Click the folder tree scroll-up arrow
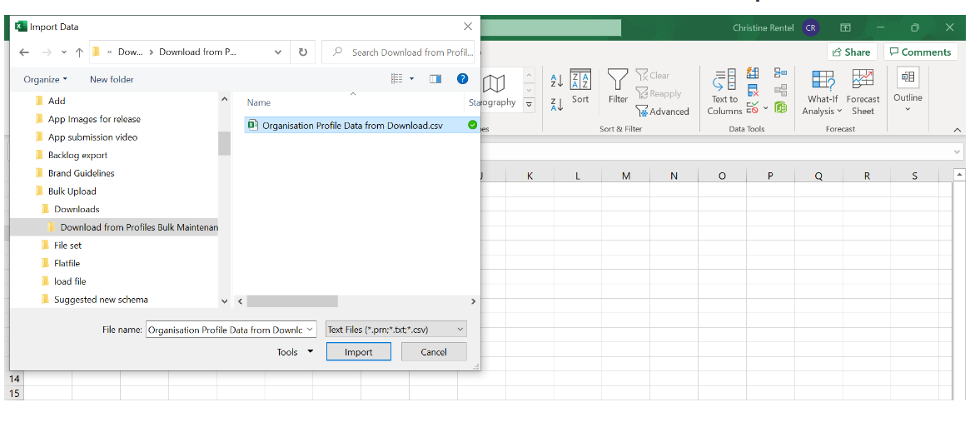This screenshot has height=427, width=980. pos(225,98)
